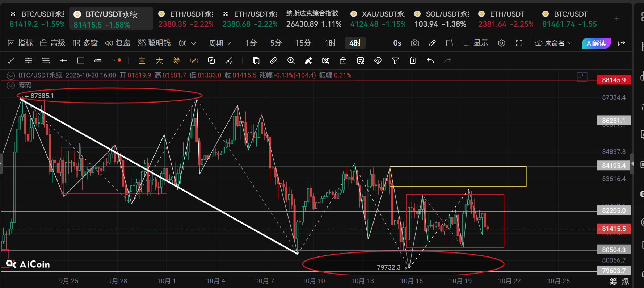Toggle the drawing lock padlock
Viewport: 644px width, 288px height.
pyautogui.click(x=343, y=60)
